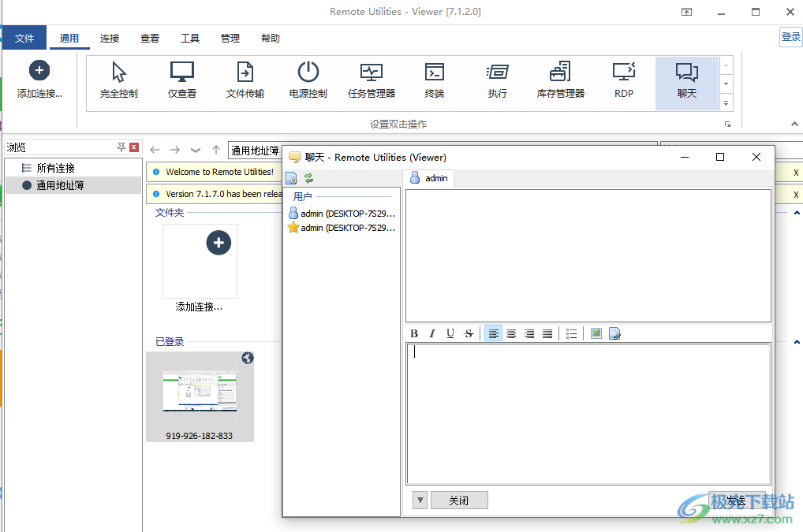
Task: Select the 完全控制 full control mode
Action: [x=119, y=80]
